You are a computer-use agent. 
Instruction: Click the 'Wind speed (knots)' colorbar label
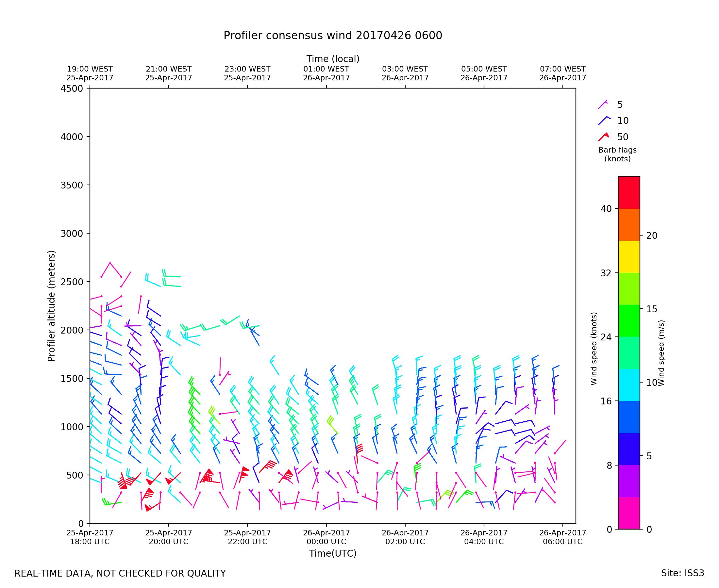coord(594,349)
